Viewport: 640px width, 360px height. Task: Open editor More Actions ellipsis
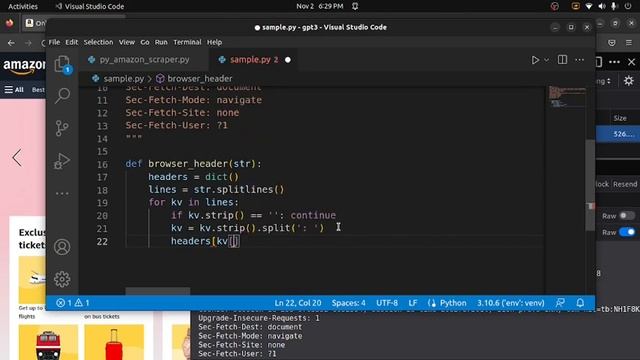point(580,60)
